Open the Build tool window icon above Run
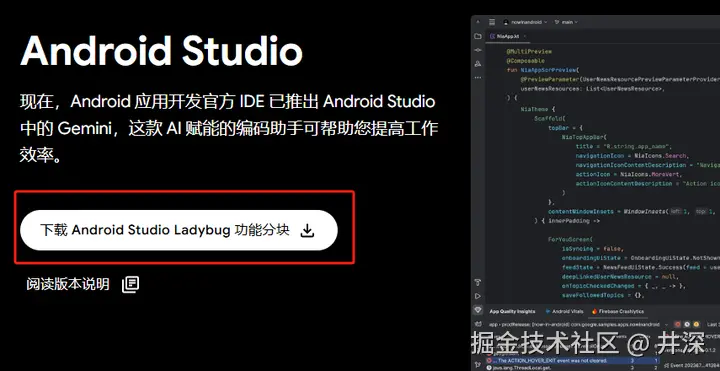Viewport: 720px width, 371px height. pyautogui.click(x=478, y=282)
